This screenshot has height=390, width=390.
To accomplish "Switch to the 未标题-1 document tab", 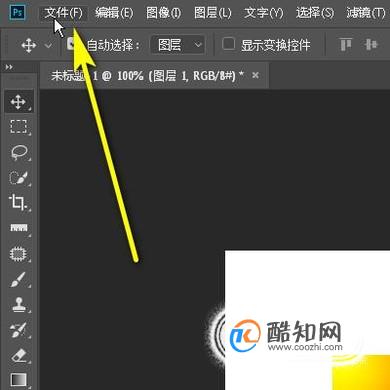I will pos(147,76).
